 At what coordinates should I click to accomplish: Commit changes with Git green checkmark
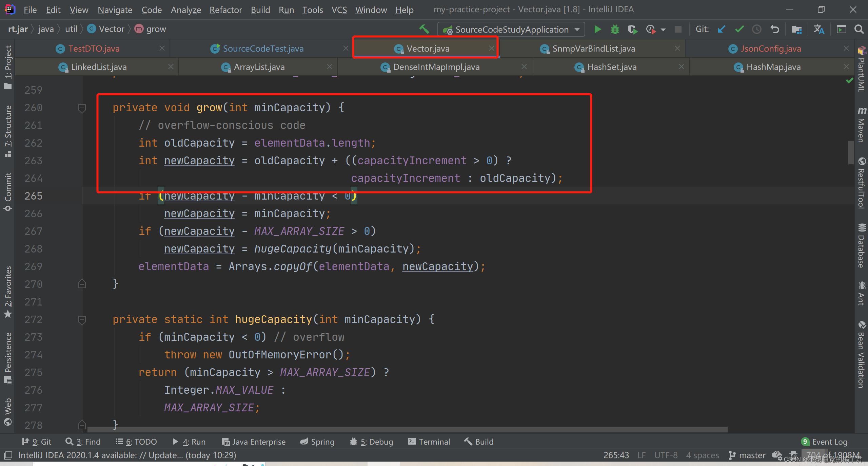click(739, 30)
